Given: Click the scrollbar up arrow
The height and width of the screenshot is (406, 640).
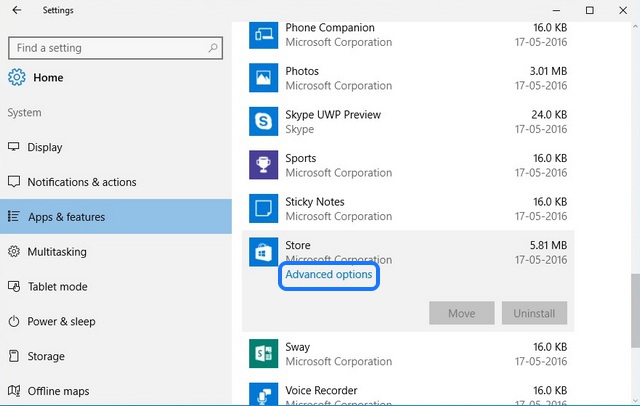Looking at the screenshot, I should [x=635, y=27].
